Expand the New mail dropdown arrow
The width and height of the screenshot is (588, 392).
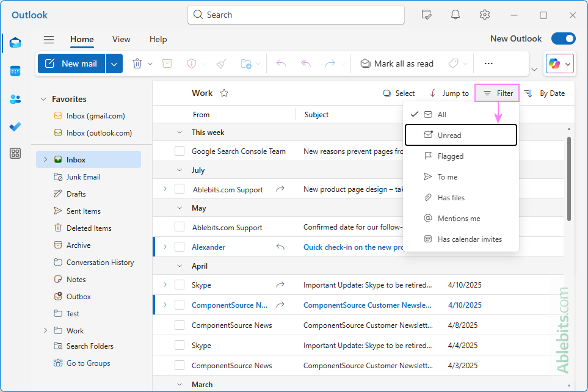(114, 64)
